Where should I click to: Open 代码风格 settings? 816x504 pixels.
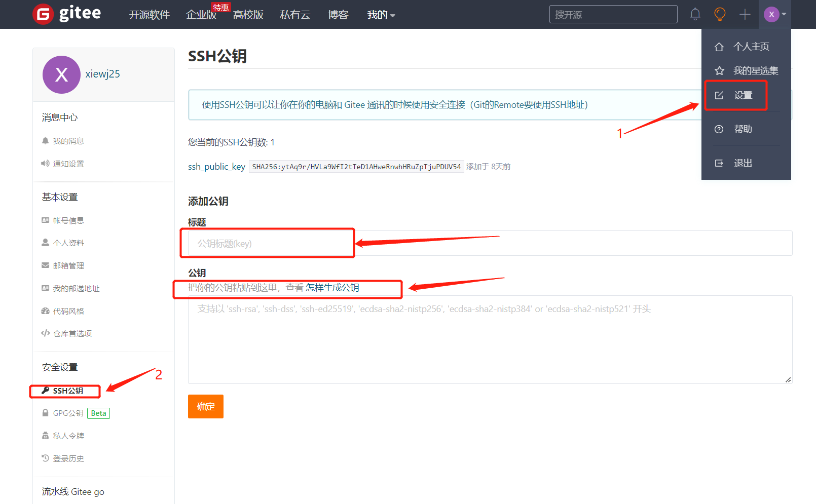click(x=68, y=311)
